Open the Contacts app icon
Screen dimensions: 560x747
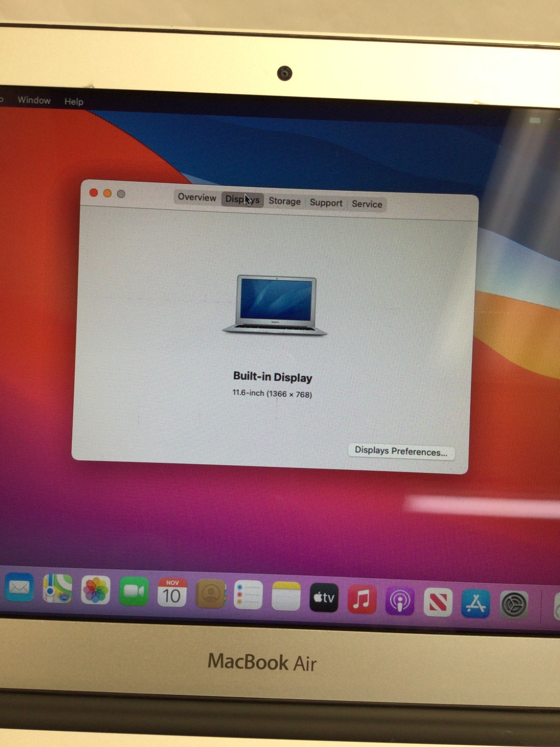coord(210,594)
